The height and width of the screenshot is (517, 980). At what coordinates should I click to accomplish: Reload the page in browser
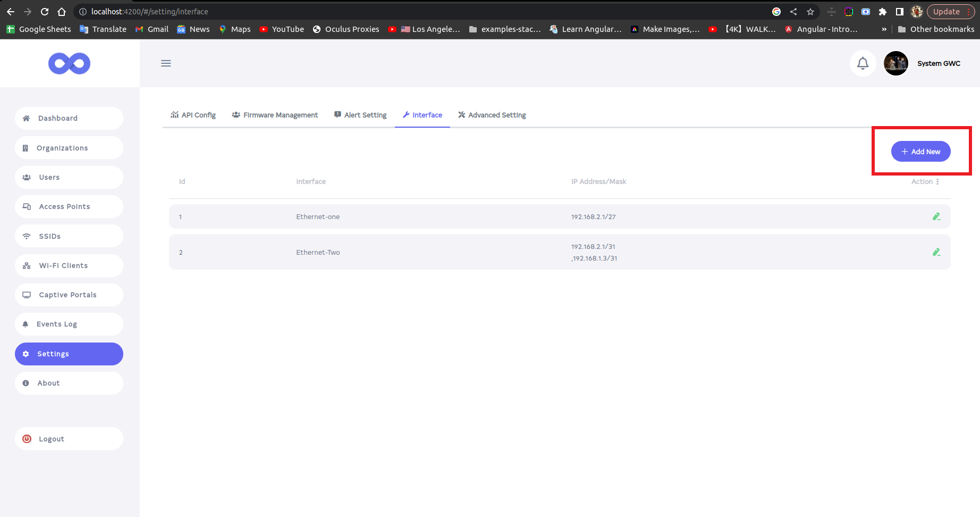tap(45, 12)
